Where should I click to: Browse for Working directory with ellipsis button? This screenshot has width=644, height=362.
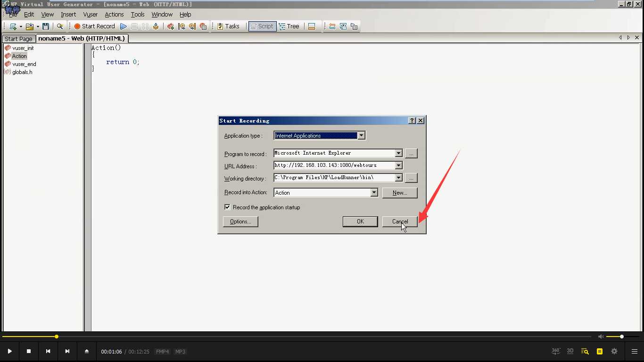click(411, 178)
